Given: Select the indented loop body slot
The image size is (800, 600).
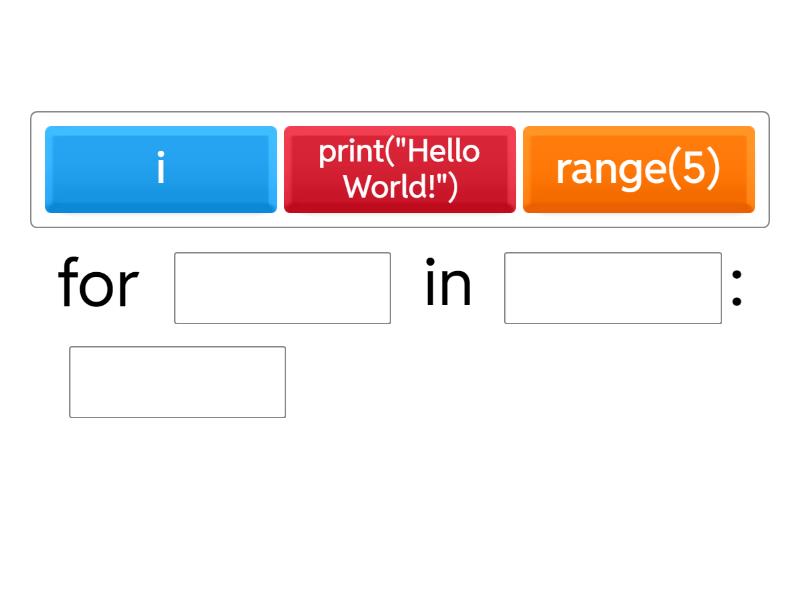Looking at the screenshot, I should 177,382.
